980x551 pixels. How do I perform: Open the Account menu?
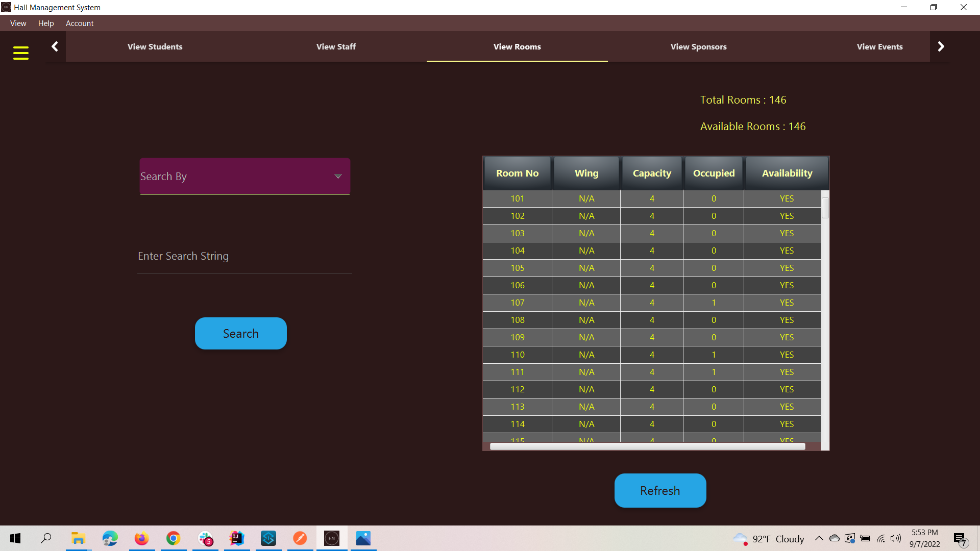[x=80, y=23]
